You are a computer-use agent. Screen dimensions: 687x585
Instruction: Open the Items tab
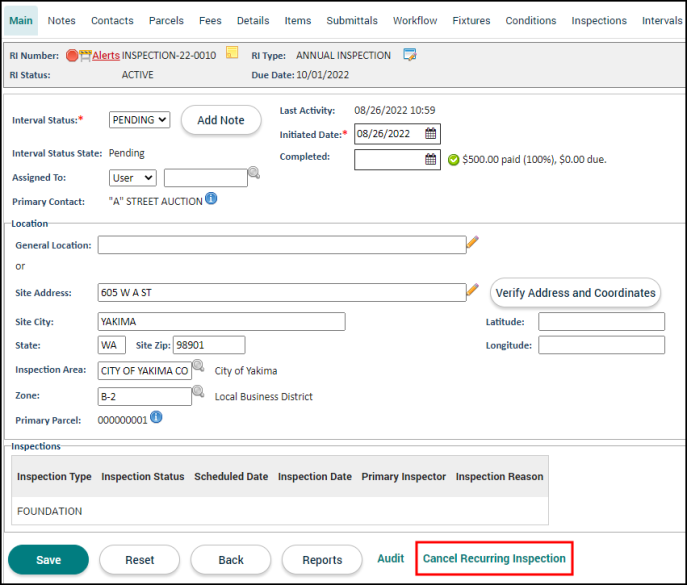point(297,21)
